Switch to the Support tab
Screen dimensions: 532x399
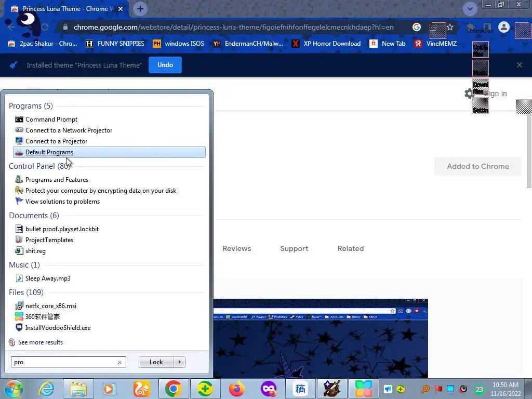[x=294, y=248]
